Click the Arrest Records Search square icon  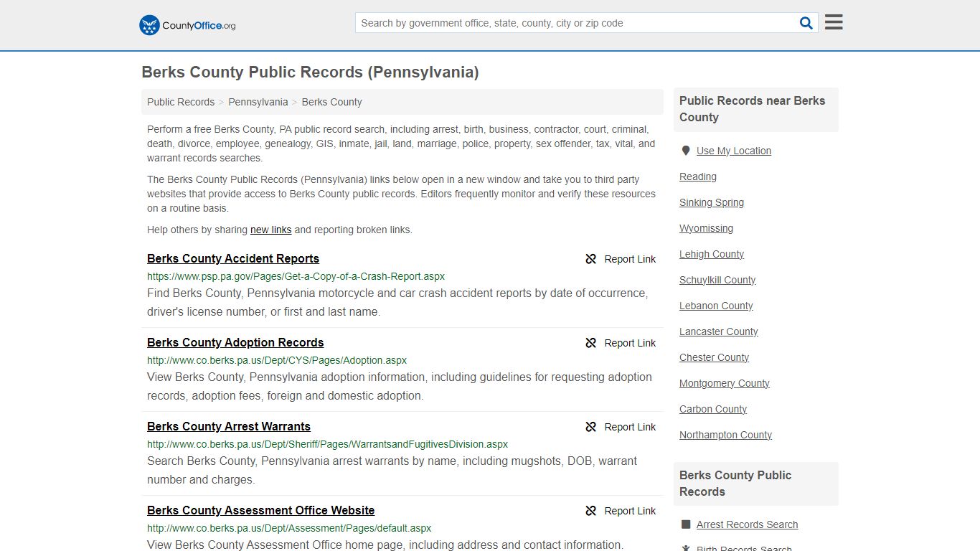click(x=686, y=524)
